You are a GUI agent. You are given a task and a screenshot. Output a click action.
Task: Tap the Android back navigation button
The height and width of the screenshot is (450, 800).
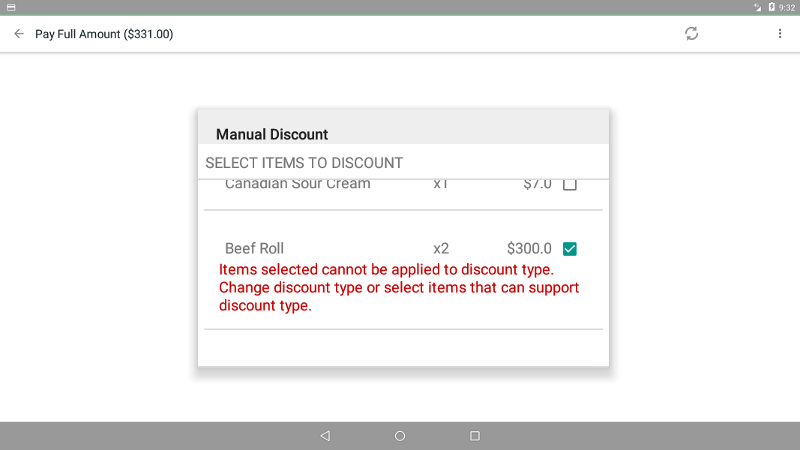click(x=325, y=436)
